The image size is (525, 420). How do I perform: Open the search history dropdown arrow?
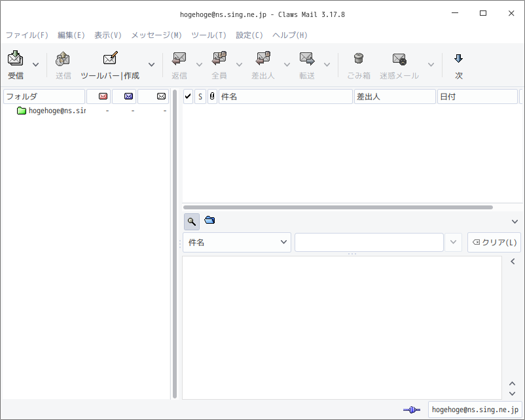tap(453, 242)
